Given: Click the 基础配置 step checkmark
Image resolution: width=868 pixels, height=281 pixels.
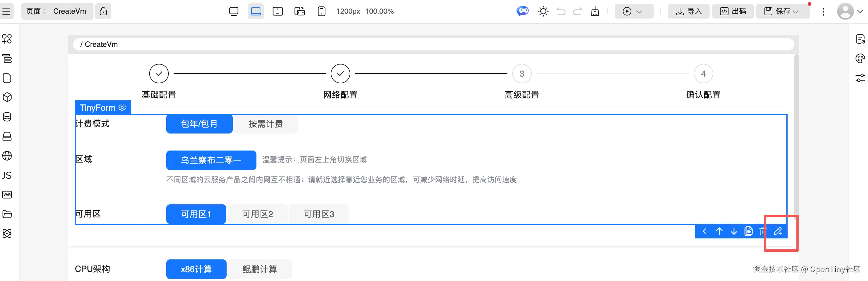Looking at the screenshot, I should coord(159,74).
